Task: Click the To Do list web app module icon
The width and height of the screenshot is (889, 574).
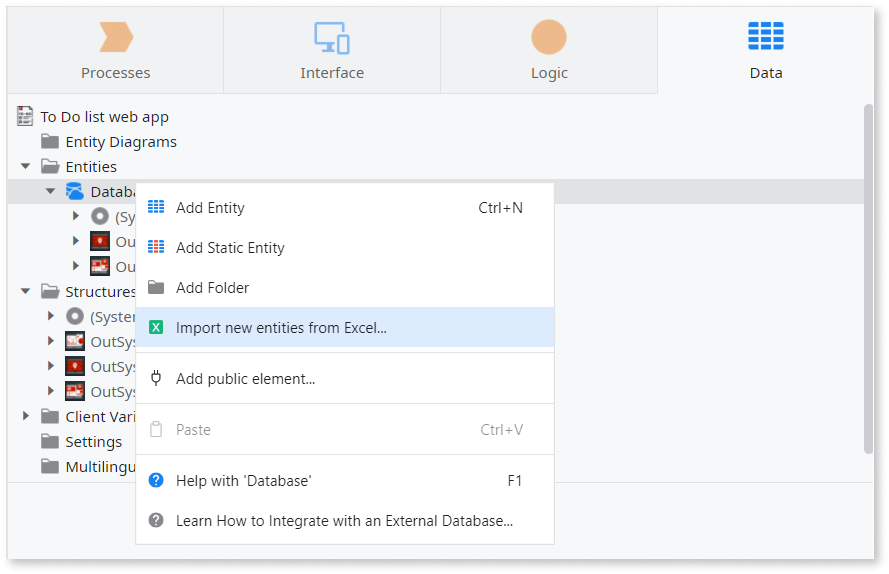Action: tap(26, 117)
